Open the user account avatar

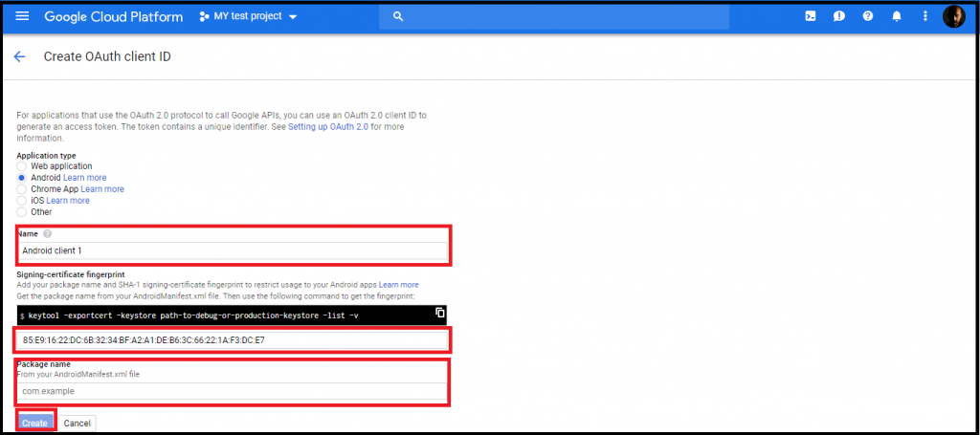954,16
